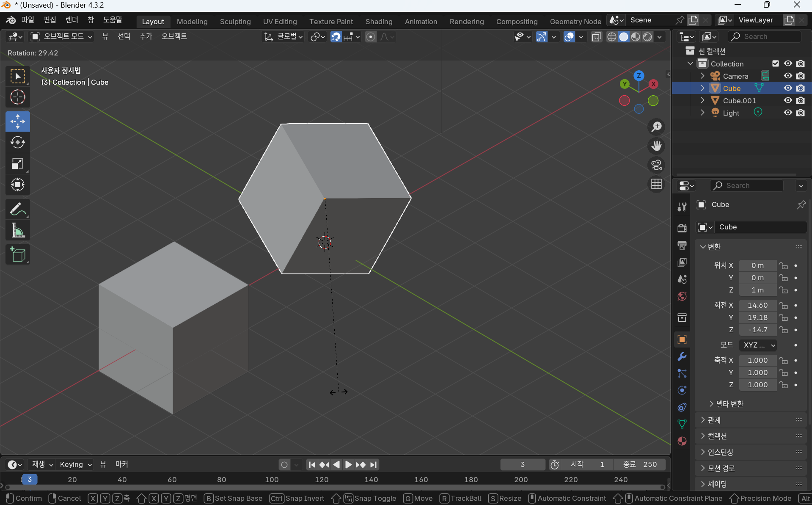Open the XYZ rotation mode dropdown
Image resolution: width=812 pixels, height=505 pixels.
(757, 345)
